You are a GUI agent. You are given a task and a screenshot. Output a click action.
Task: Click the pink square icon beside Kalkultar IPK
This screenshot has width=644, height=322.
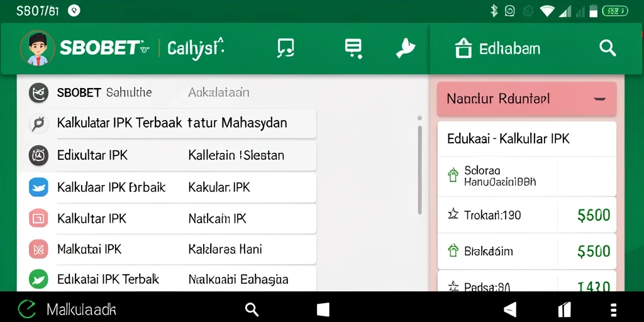(38, 218)
